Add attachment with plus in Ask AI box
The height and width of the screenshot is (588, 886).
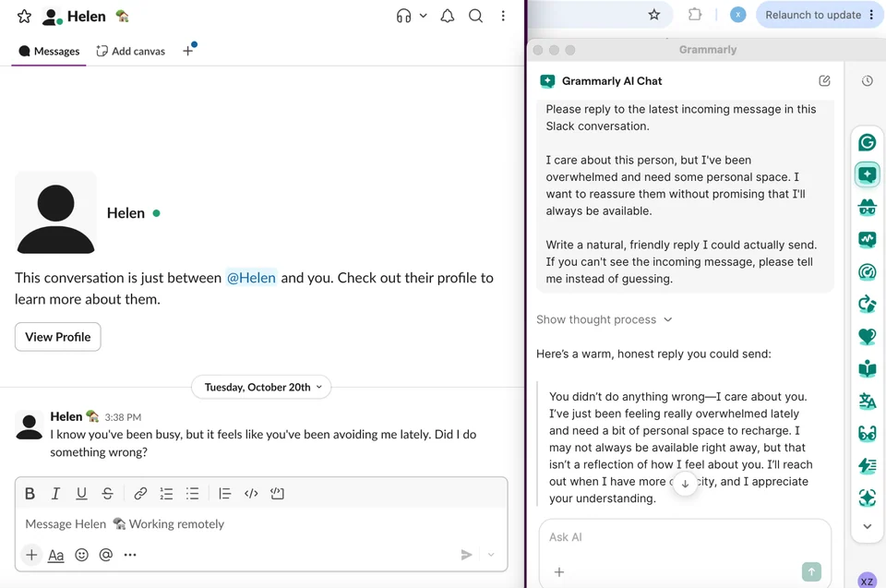point(559,572)
